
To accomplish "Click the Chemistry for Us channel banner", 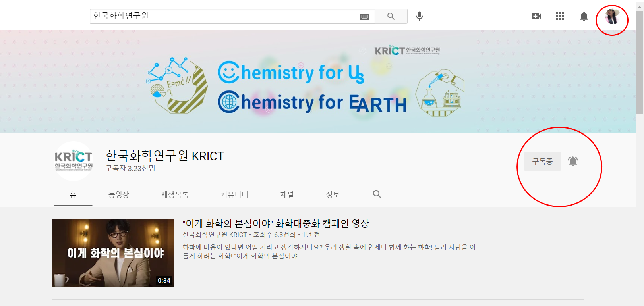I will pyautogui.click(x=318, y=82).
